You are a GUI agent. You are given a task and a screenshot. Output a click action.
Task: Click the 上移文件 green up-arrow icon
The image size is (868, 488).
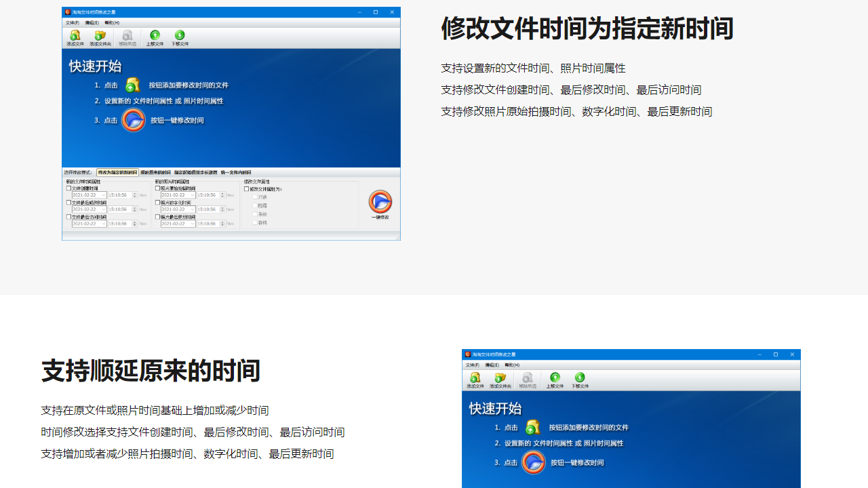click(155, 36)
